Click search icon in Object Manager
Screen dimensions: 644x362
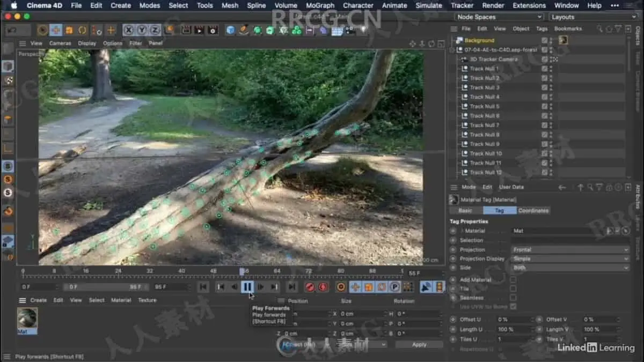[599, 28]
